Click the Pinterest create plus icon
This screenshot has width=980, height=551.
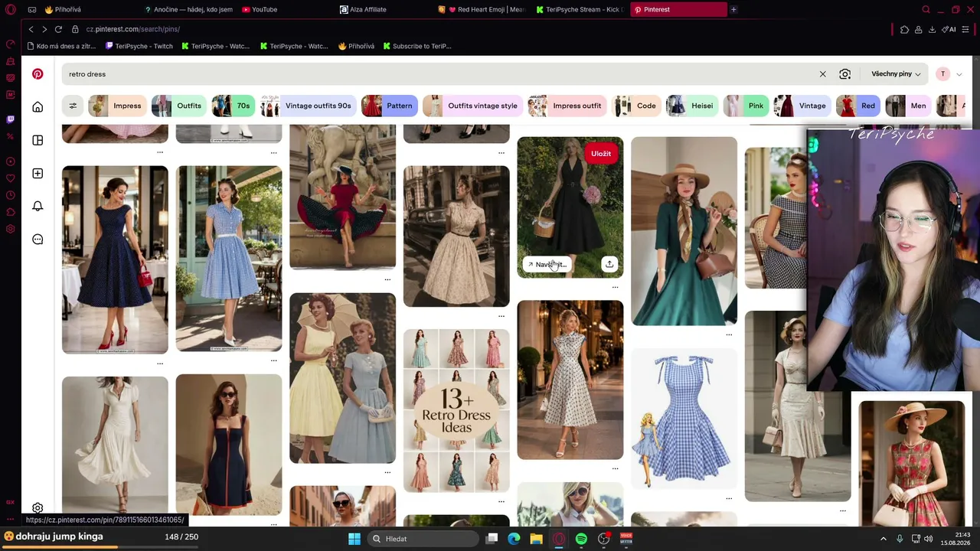(38, 174)
